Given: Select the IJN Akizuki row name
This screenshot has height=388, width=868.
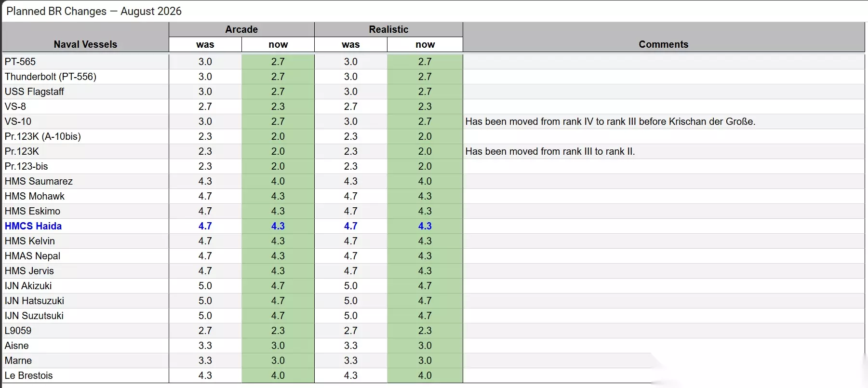Looking at the screenshot, I should tap(28, 286).
